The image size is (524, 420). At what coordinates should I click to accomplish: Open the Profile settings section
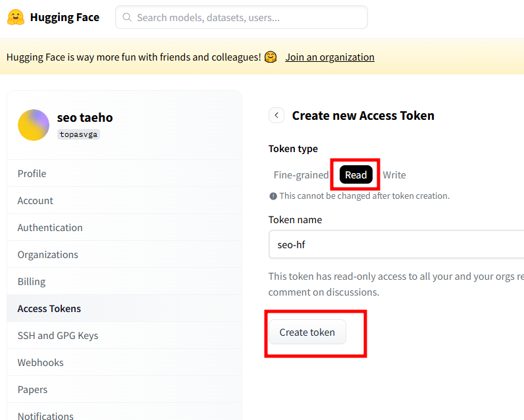(x=32, y=174)
